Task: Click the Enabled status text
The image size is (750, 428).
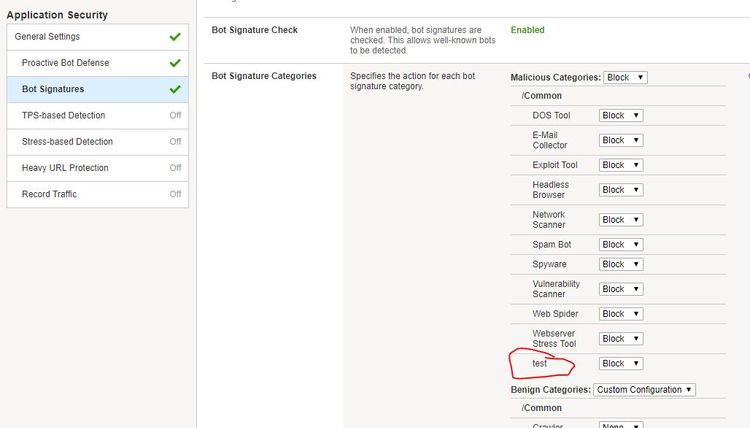Action: (527, 30)
